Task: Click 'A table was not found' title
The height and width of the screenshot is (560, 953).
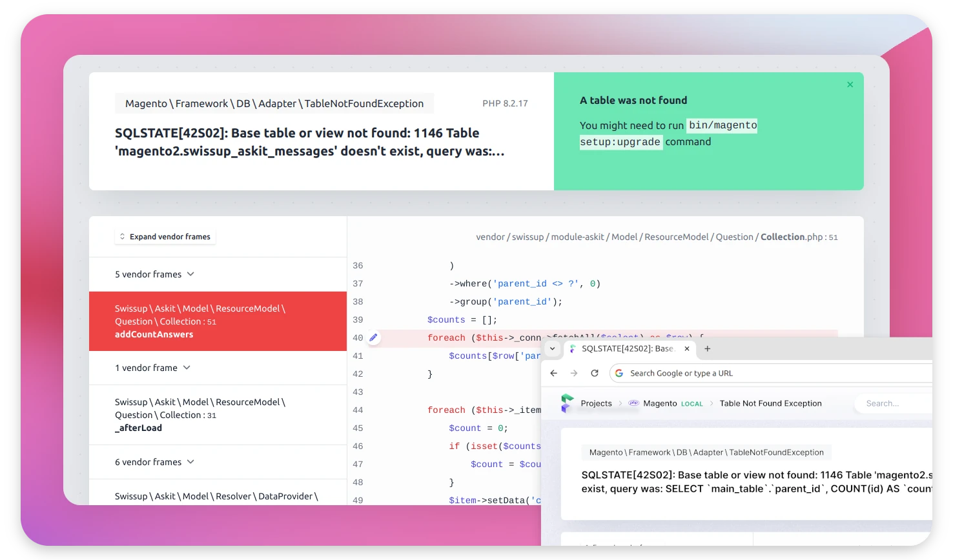Action: [x=633, y=100]
